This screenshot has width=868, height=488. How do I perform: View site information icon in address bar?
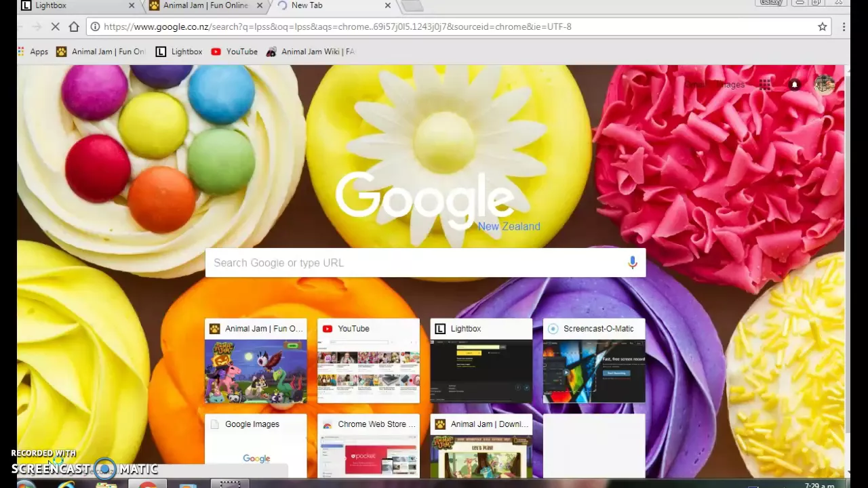(x=96, y=27)
